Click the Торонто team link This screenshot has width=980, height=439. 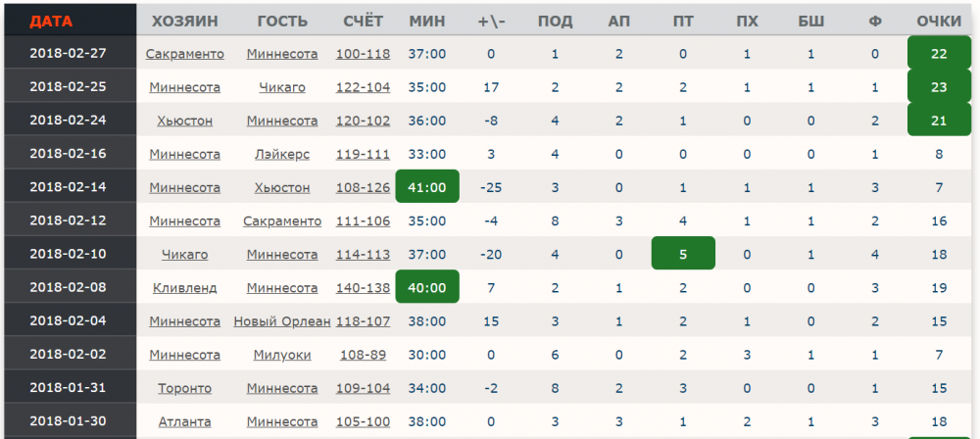pyautogui.click(x=184, y=388)
